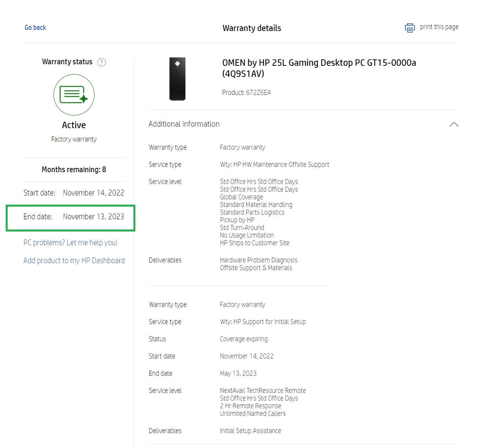This screenshot has height=448, width=478.
Task: Click the 'Warranty status' label
Action: (67, 62)
